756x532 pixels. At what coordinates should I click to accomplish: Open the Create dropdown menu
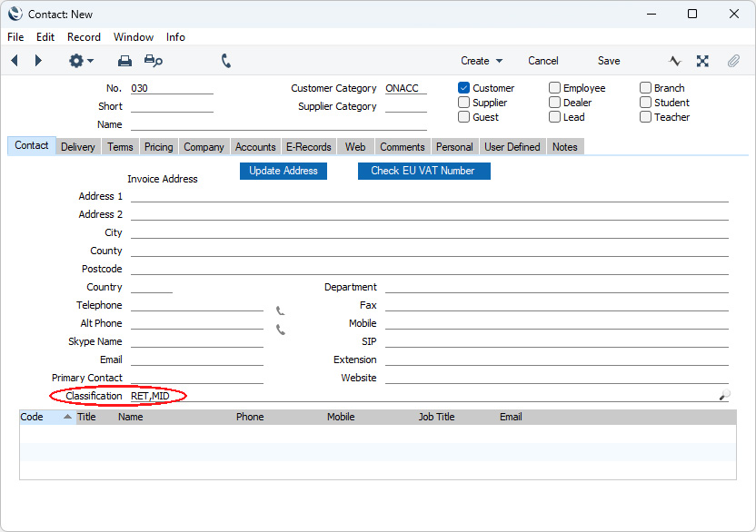click(x=481, y=61)
